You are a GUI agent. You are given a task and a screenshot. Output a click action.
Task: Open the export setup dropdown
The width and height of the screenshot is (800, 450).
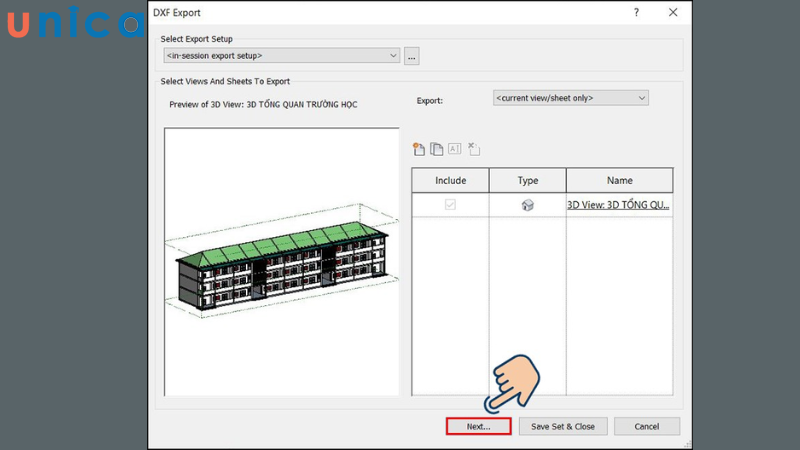click(x=282, y=56)
